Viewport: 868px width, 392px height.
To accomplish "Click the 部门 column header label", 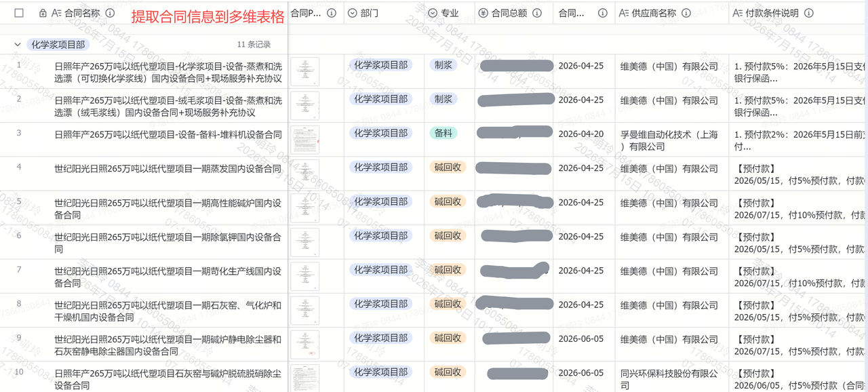I will [370, 13].
